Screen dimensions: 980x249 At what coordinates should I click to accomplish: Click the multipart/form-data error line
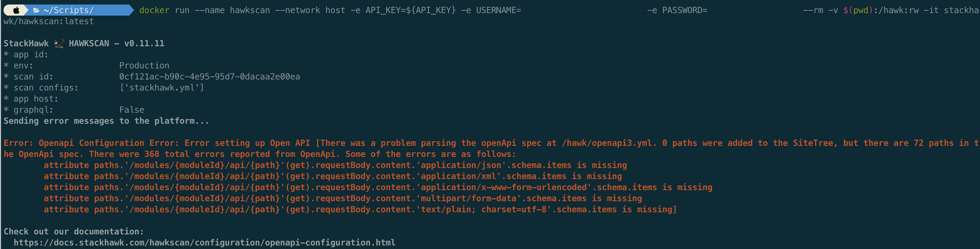(343, 198)
